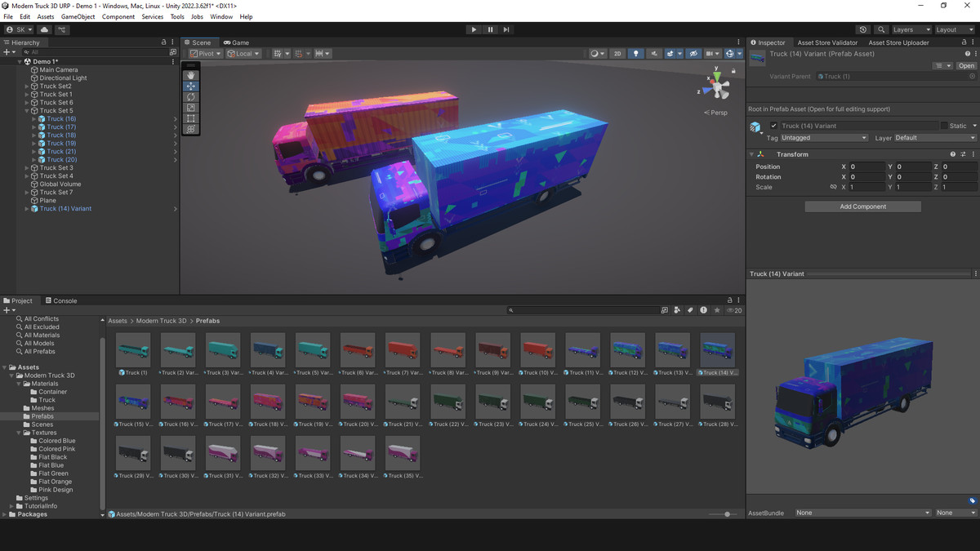Select the Rotate tool

[x=190, y=96]
